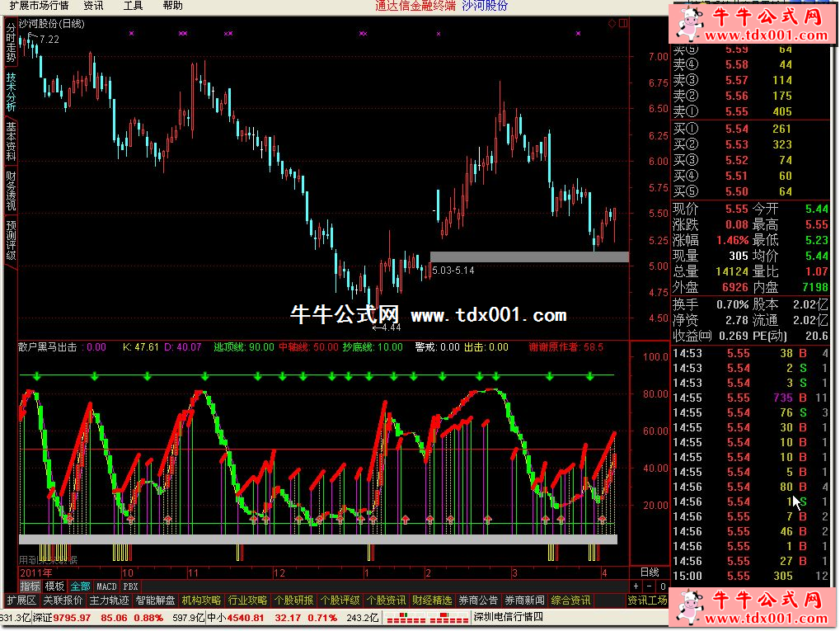Click the diamond icon above the price axis
The height and width of the screenshot is (631, 840).
[x=612, y=24]
